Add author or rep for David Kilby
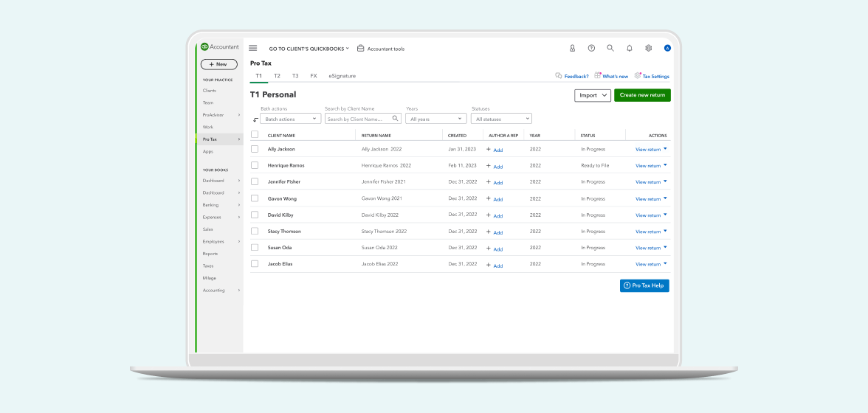This screenshot has width=868, height=413. pos(495,215)
